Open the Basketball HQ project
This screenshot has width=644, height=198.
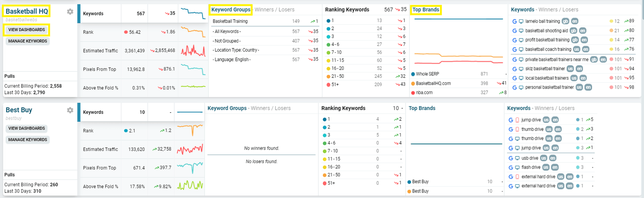click(x=27, y=11)
